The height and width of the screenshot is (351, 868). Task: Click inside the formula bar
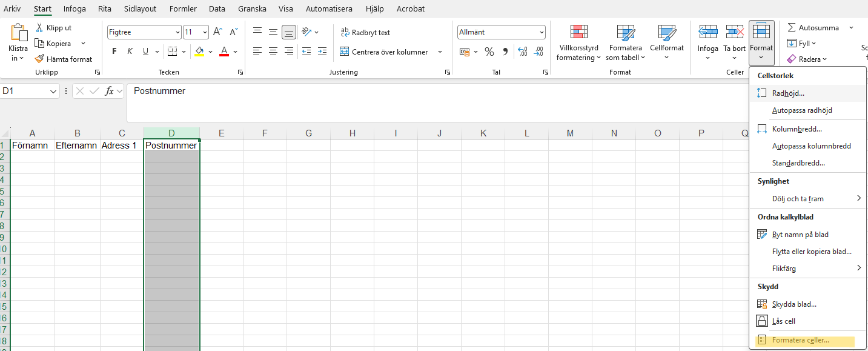(x=303, y=90)
